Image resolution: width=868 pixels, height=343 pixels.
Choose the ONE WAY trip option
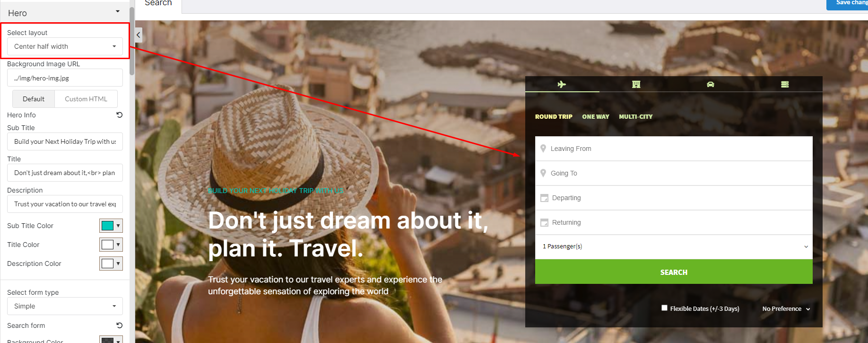click(596, 116)
